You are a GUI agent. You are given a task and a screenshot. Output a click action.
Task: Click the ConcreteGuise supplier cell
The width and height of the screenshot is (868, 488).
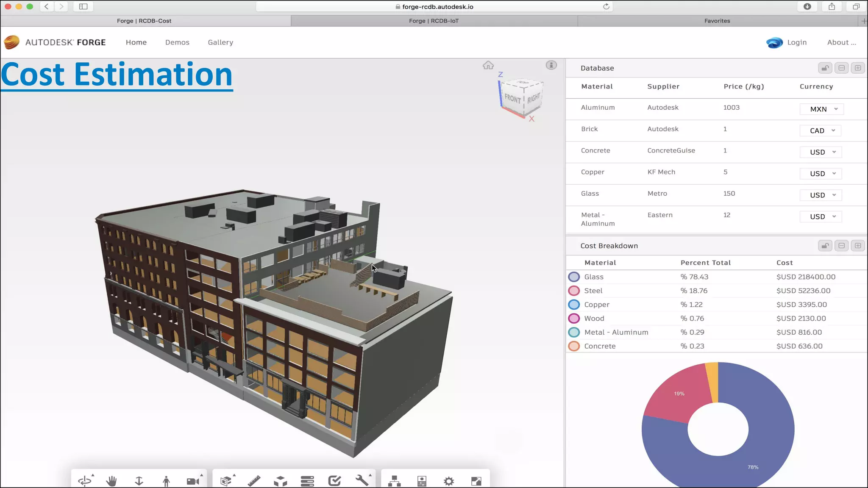point(671,150)
